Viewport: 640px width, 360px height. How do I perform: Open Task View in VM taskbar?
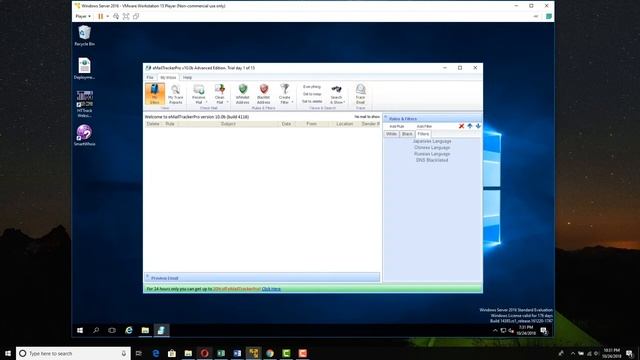(112, 330)
